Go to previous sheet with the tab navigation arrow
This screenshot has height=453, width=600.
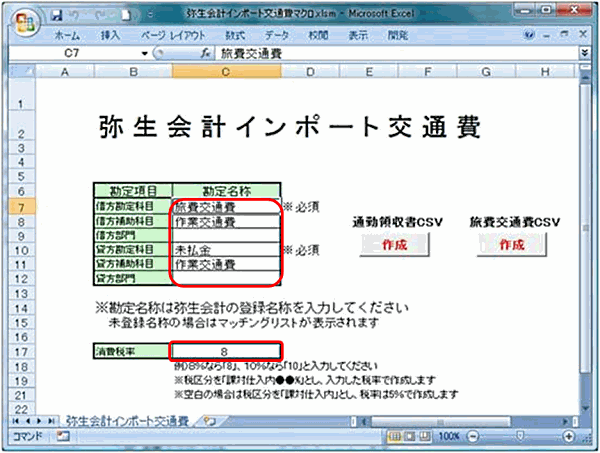click(x=27, y=421)
